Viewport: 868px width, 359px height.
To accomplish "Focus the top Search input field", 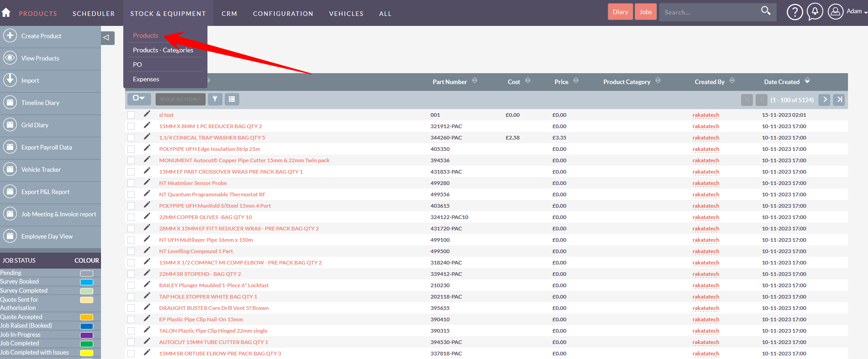I will pos(710,12).
